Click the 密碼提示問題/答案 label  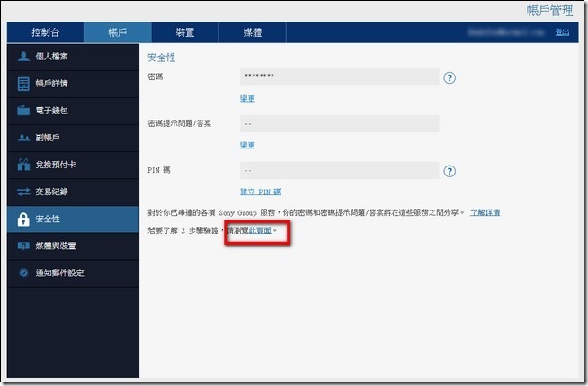(x=180, y=123)
